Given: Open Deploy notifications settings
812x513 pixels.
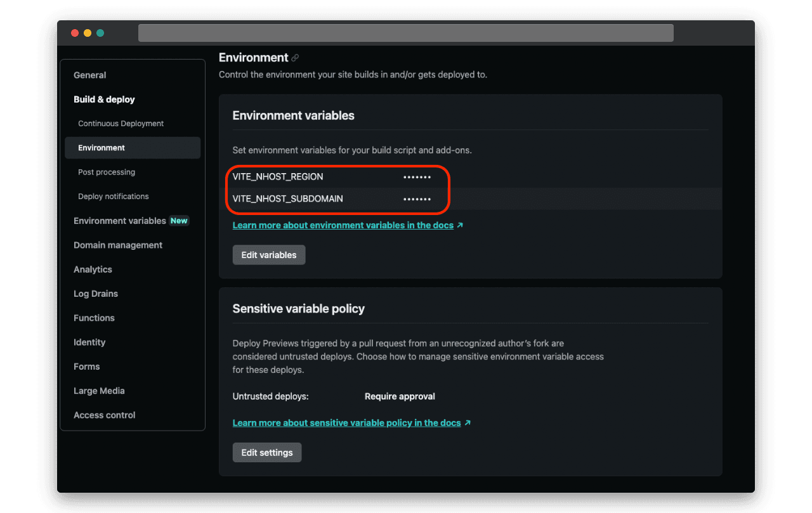Looking at the screenshot, I should click(114, 197).
